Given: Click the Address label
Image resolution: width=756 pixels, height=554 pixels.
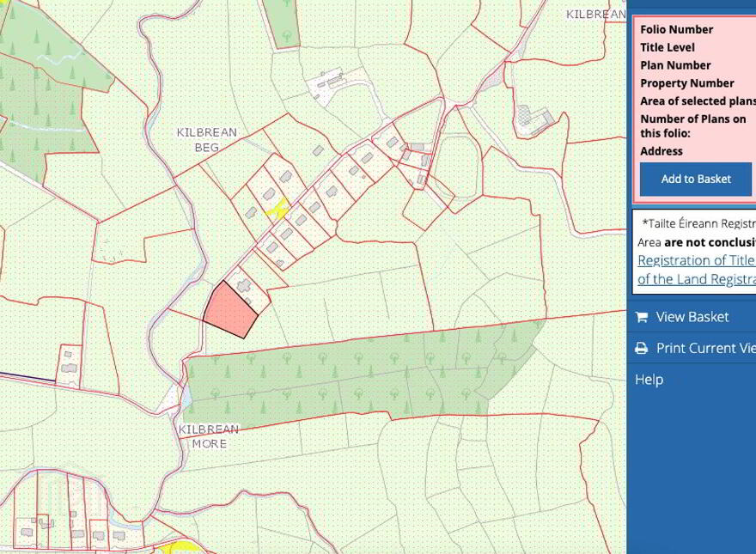Looking at the screenshot, I should pos(661,151).
